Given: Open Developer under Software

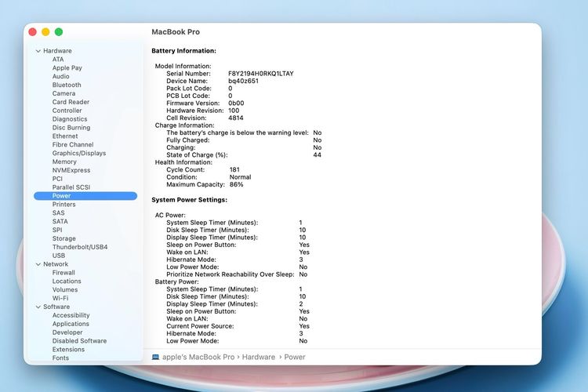Looking at the screenshot, I should [67, 332].
